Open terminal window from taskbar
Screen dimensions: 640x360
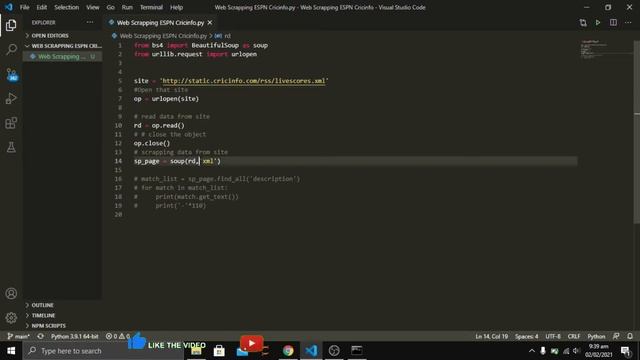point(357,351)
